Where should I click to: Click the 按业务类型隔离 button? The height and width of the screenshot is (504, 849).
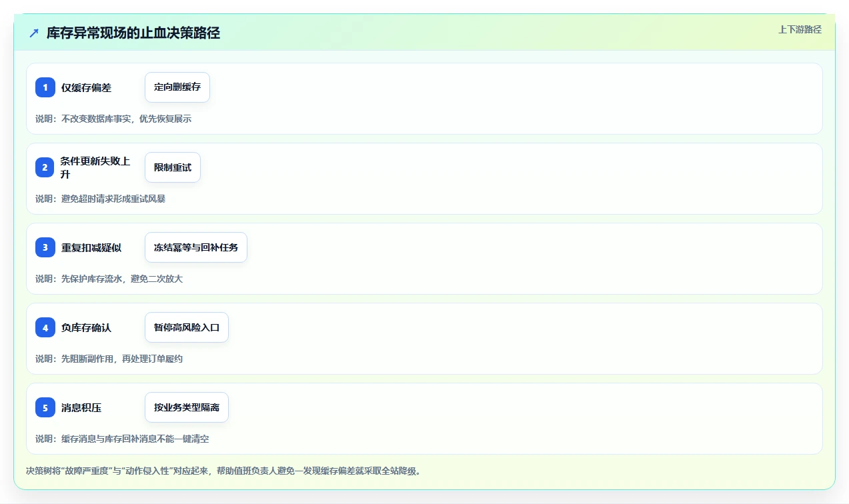pyautogui.click(x=187, y=407)
